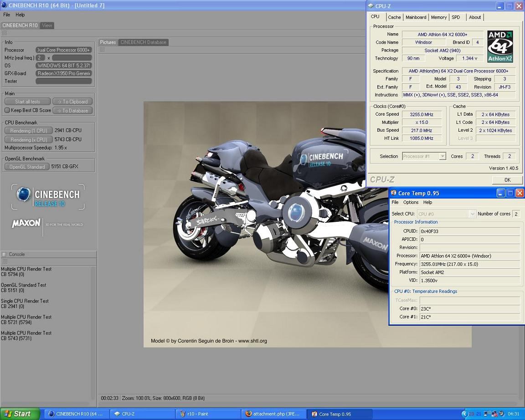Expand hidden system tray icons arrow

(465, 414)
